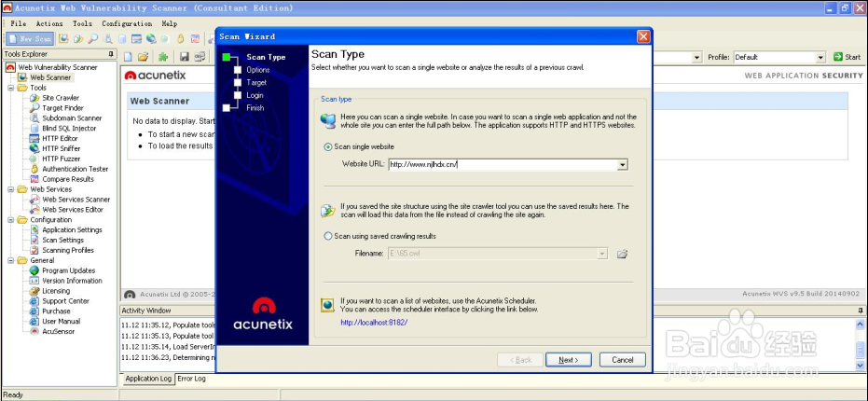868x401 pixels.
Task: Open the Help menu
Action: (x=170, y=24)
